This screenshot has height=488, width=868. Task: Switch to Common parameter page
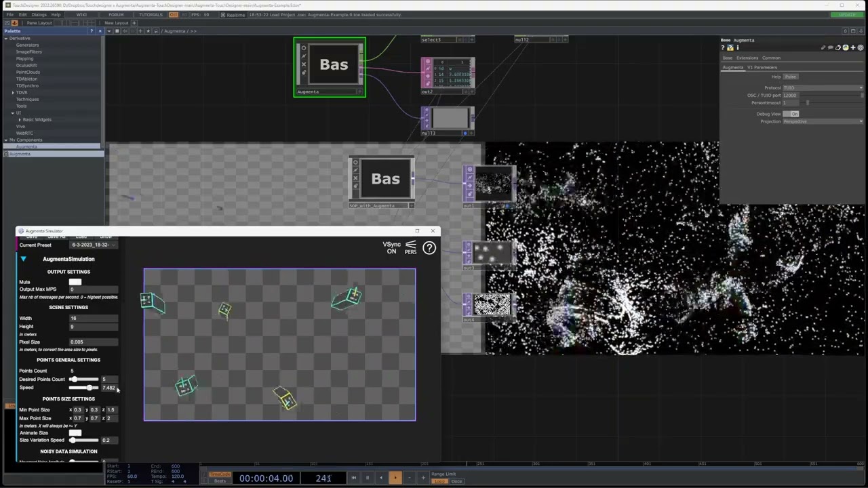tap(771, 58)
